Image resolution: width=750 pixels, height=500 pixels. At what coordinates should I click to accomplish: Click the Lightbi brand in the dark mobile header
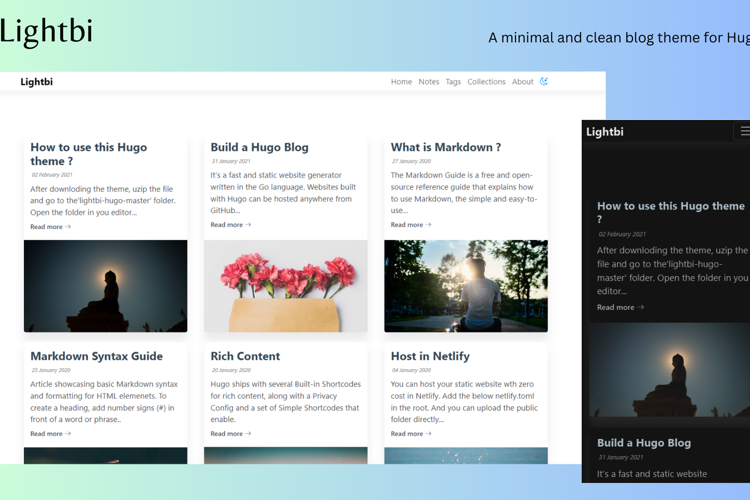[x=605, y=132]
